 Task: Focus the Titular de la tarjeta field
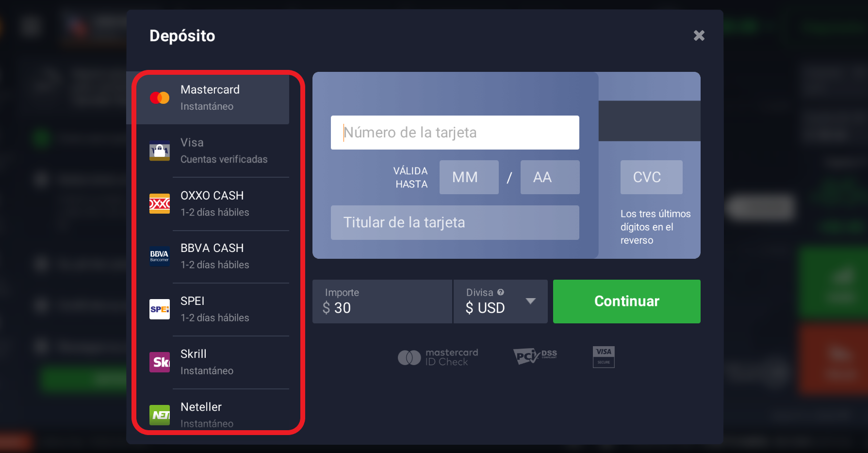(x=455, y=222)
